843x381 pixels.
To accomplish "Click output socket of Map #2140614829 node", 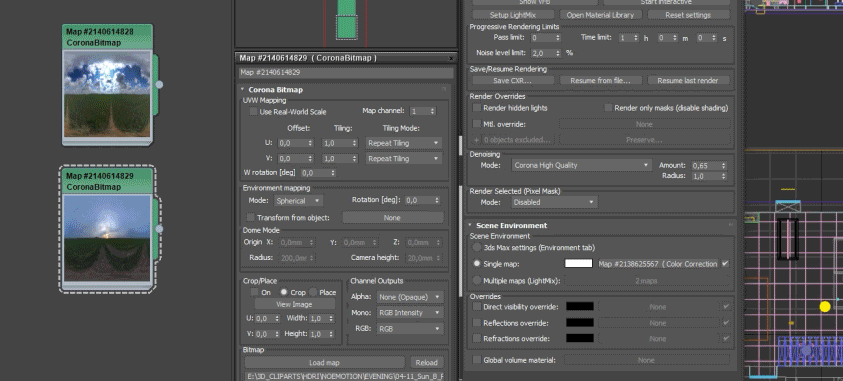I will (159, 229).
